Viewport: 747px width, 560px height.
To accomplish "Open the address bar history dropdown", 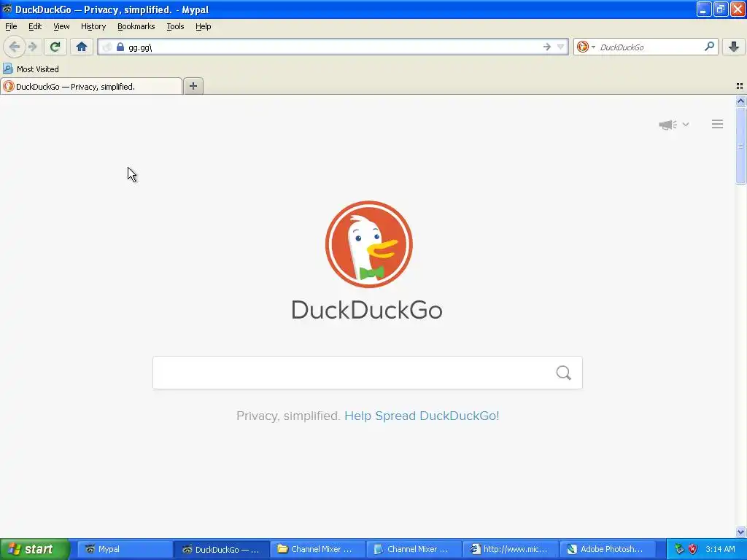I will [561, 47].
